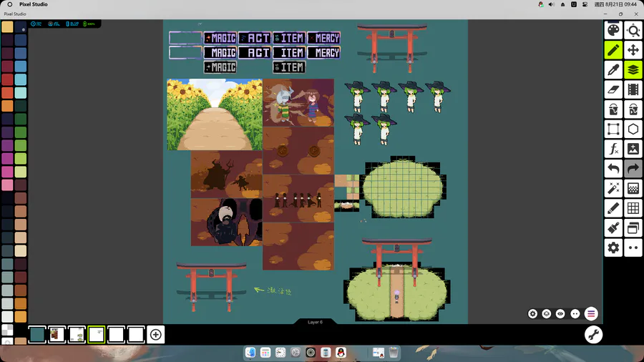
Task: Open the color palette tool
Action: [613, 31]
